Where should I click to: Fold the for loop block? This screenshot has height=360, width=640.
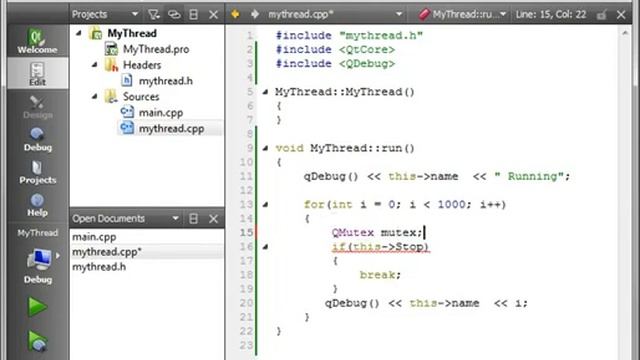click(x=265, y=204)
